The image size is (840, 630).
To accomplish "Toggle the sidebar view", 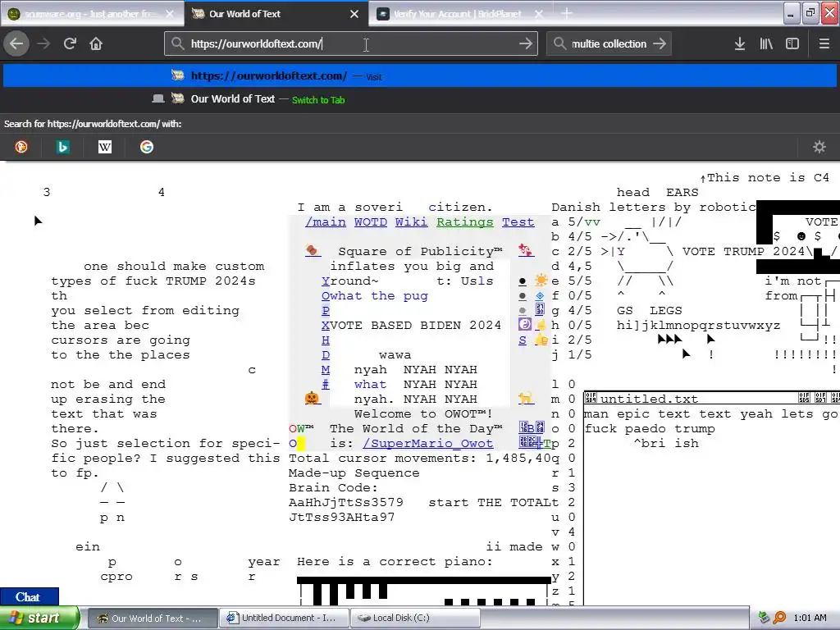I will [792, 43].
